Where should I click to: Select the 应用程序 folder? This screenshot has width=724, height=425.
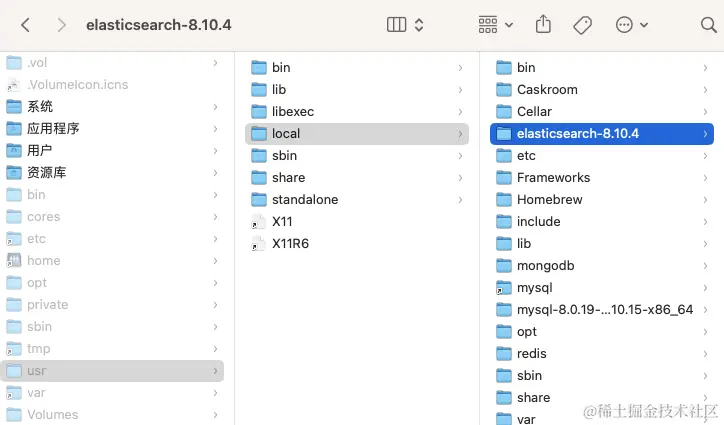(53, 129)
